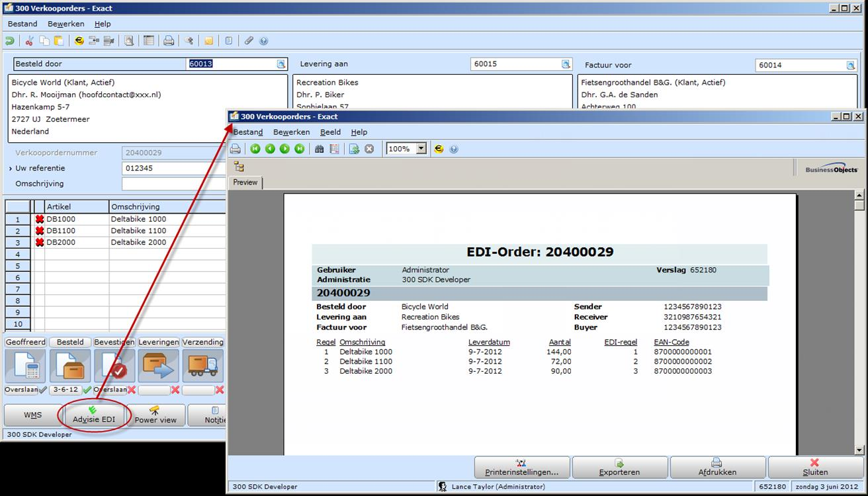Print report using the preview toolbar printer icon
Screen dimensions: 868x496
(x=236, y=149)
